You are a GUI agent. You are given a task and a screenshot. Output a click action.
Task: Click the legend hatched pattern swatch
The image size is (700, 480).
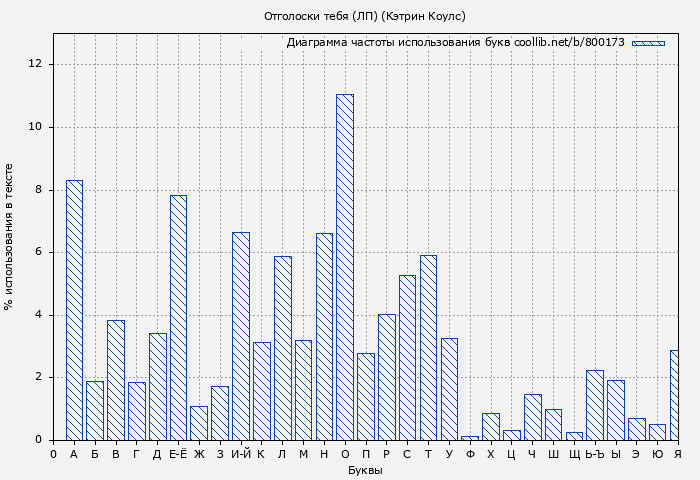pos(648,43)
